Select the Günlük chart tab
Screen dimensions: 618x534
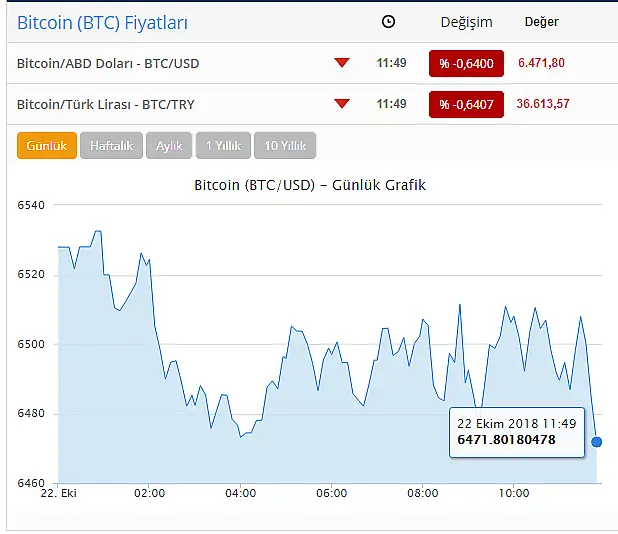(47, 145)
